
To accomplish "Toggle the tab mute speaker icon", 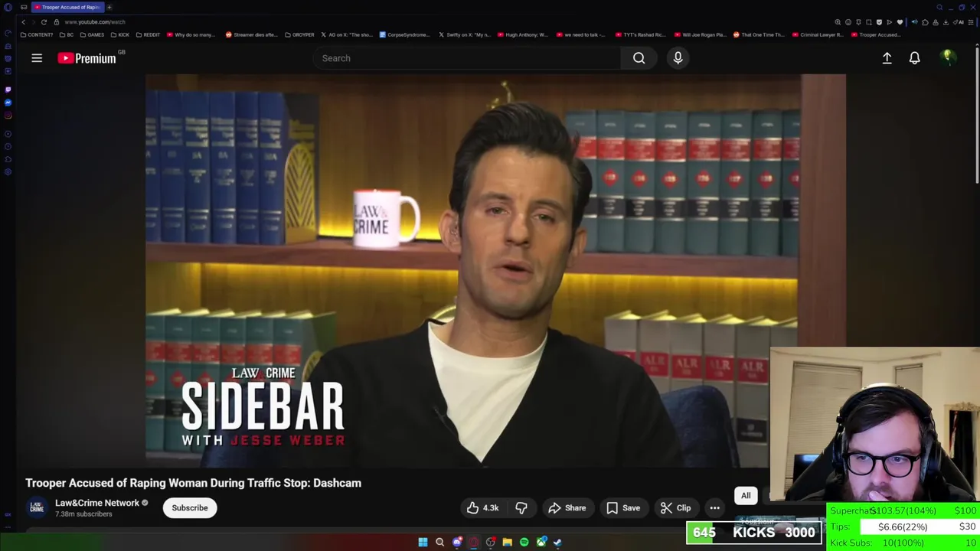I will [914, 22].
